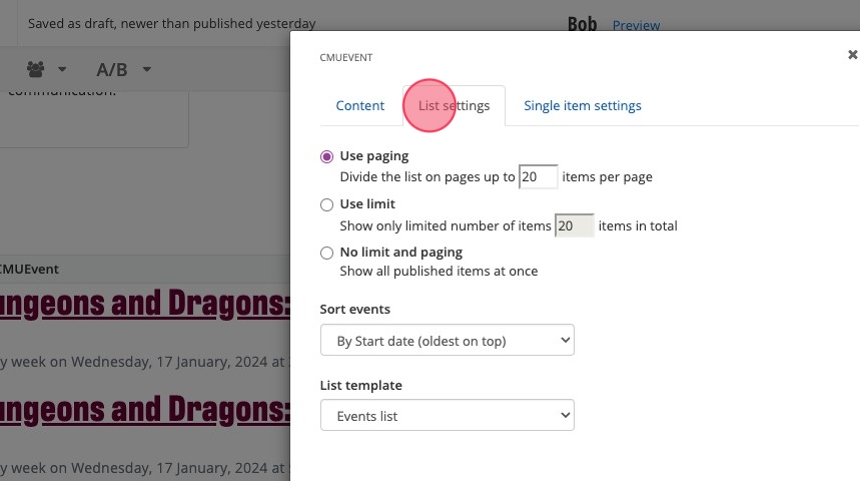Viewport: 860px width, 481px height.
Task: Click the items in total number field
Action: click(574, 226)
